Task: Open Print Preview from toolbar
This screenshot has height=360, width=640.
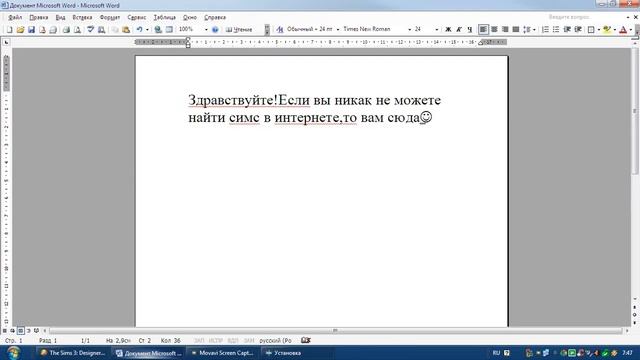Action: point(77,29)
